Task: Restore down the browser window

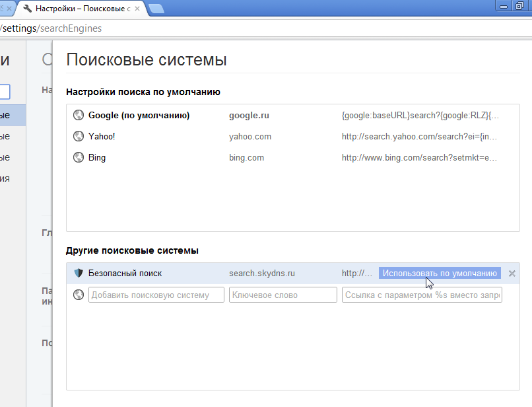Action: pos(519,6)
